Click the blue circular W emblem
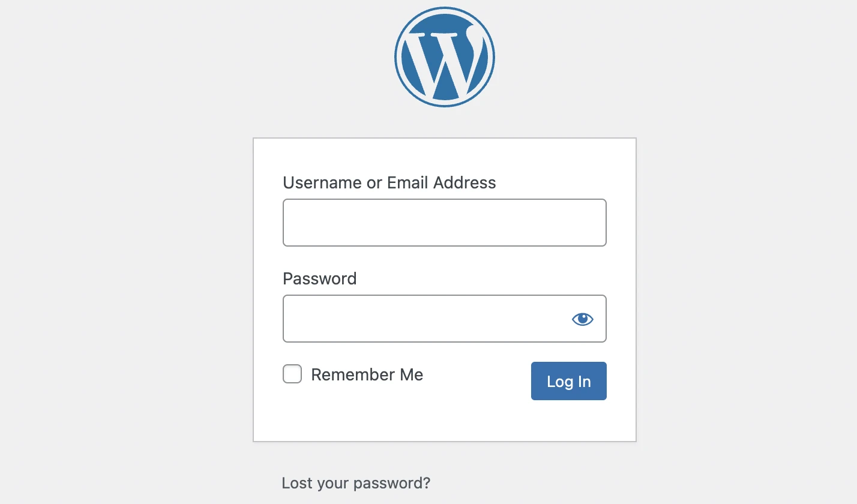Viewport: 857px width, 504px height. pyautogui.click(x=445, y=58)
